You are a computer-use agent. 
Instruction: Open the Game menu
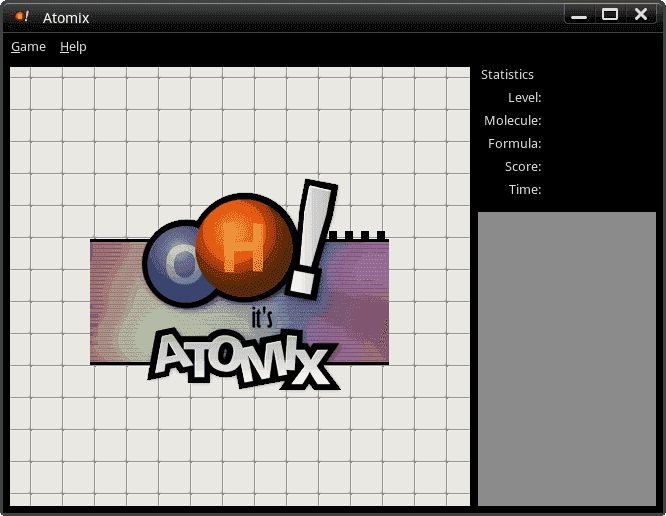pyautogui.click(x=28, y=47)
